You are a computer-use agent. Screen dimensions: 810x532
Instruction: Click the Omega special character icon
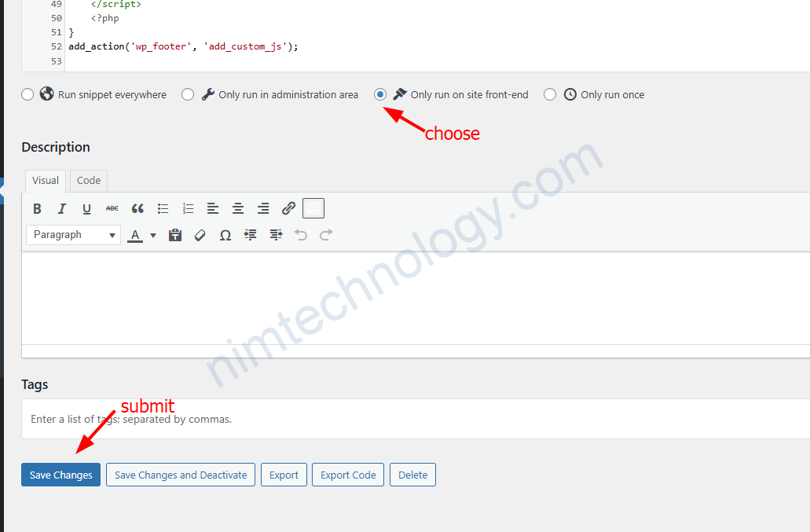(x=225, y=235)
